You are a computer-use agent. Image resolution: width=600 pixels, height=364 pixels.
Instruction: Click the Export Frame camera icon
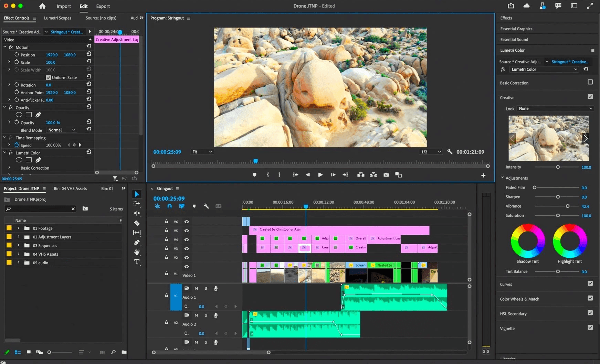coord(386,175)
